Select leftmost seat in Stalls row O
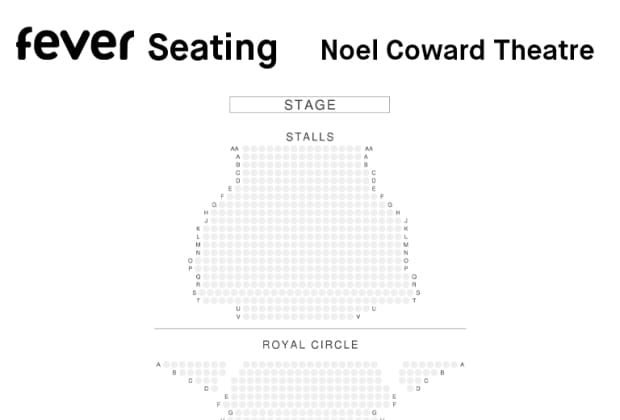 pyautogui.click(x=198, y=261)
